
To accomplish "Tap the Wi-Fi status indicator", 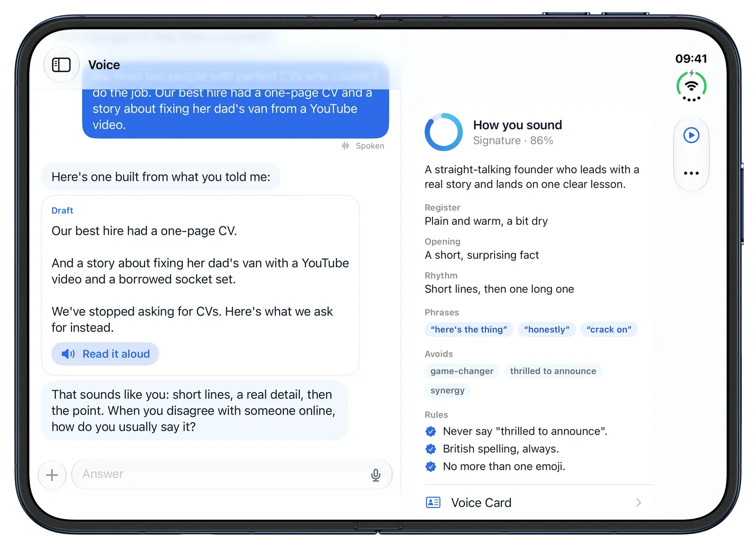I will (x=691, y=86).
